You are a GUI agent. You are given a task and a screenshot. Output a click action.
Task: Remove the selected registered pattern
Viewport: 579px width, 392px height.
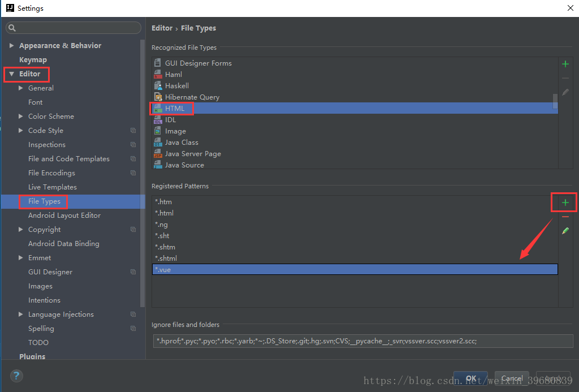(565, 217)
